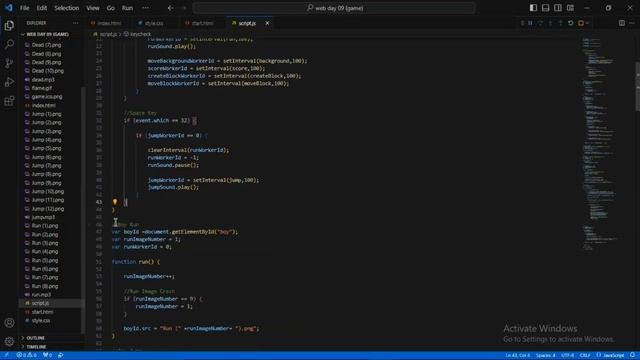
Task: Select script.js in the file tree
Action: pos(40,303)
